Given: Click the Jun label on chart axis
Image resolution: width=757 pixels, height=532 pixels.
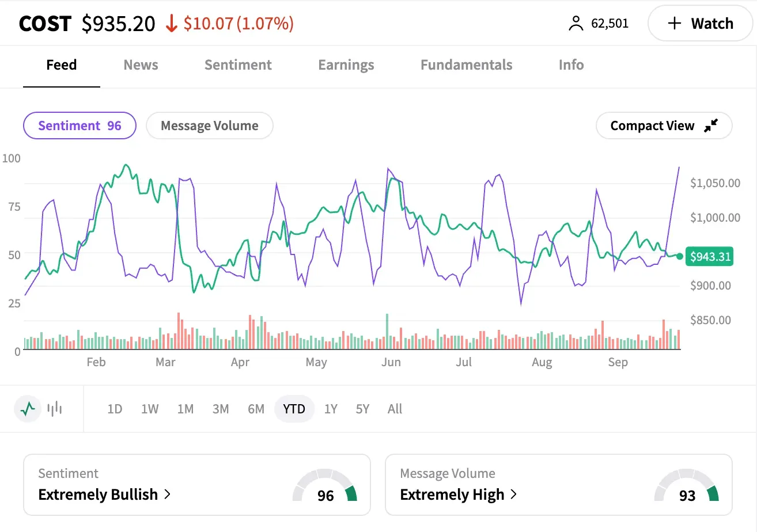Looking at the screenshot, I should (391, 362).
